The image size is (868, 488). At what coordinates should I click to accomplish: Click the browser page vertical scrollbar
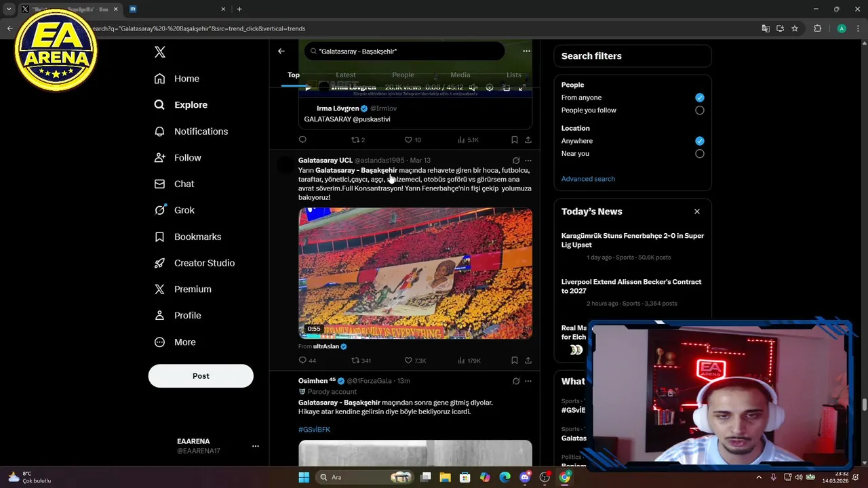tap(864, 405)
